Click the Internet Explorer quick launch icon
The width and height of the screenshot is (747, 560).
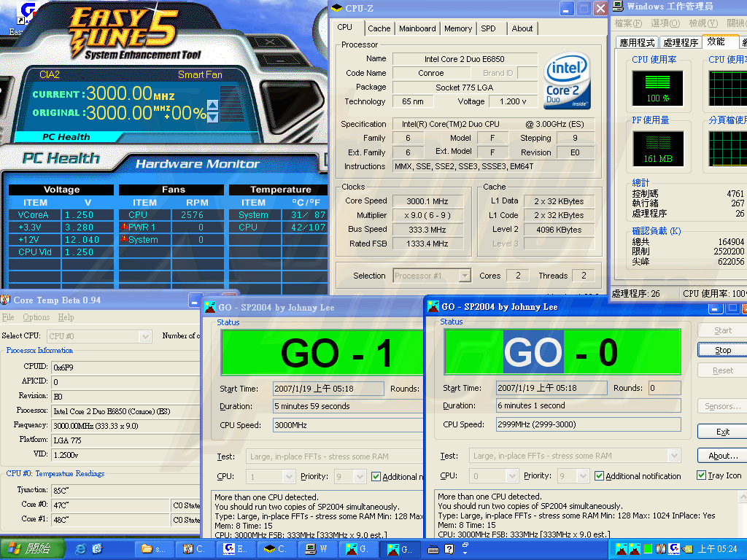click(80, 548)
